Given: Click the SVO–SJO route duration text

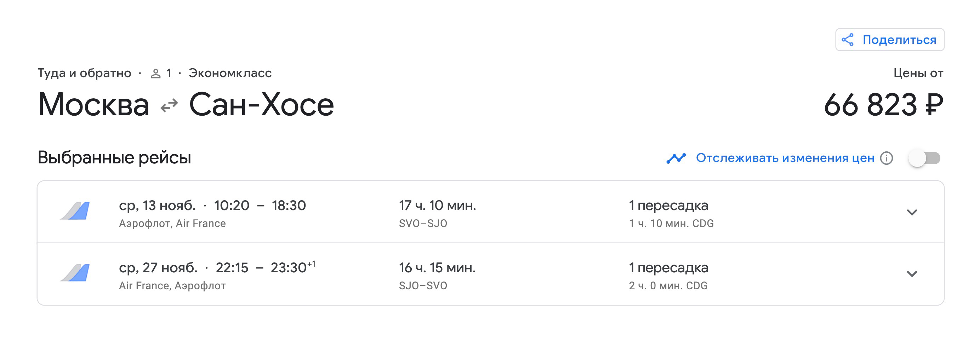Looking at the screenshot, I should pyautogui.click(x=423, y=224).
